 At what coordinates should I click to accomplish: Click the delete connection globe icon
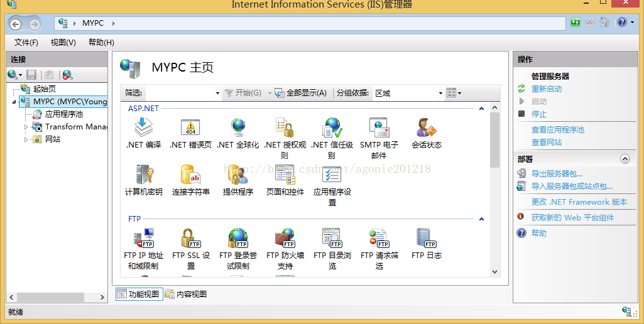[x=67, y=75]
